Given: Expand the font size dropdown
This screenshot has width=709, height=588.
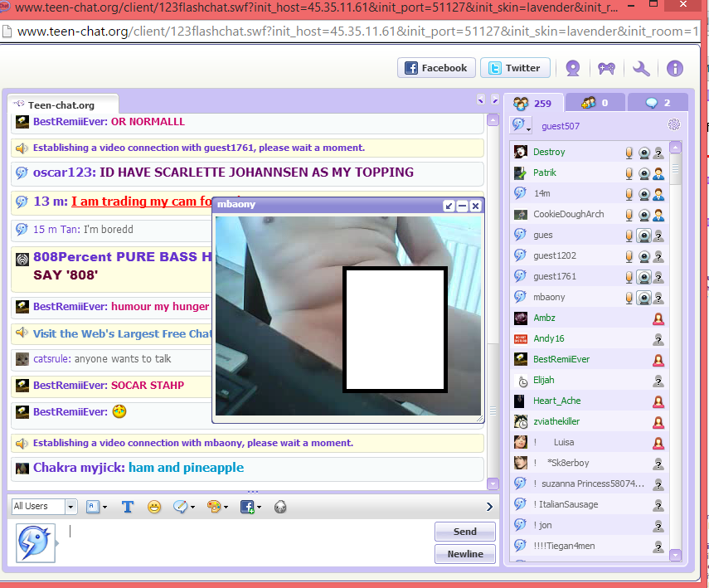Looking at the screenshot, I should [96, 507].
